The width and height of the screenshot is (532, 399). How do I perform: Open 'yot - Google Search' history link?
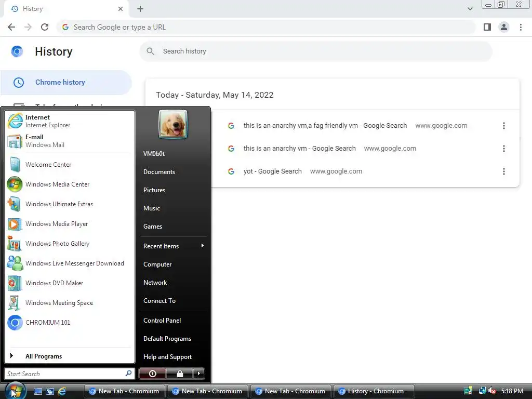(272, 171)
